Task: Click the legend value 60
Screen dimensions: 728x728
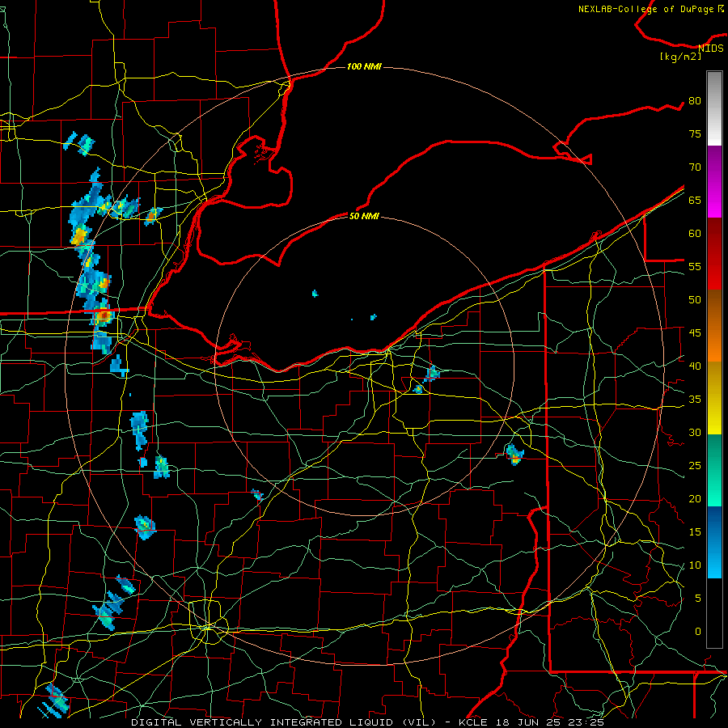Action: click(695, 233)
